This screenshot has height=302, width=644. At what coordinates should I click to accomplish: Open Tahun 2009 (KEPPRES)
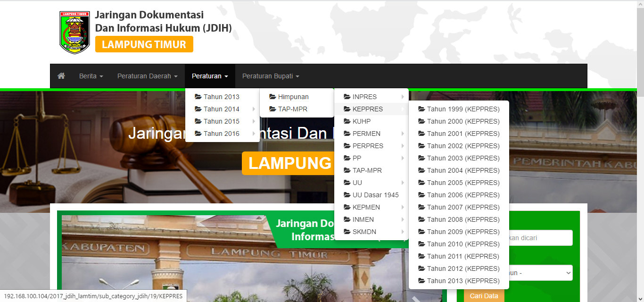point(459,232)
